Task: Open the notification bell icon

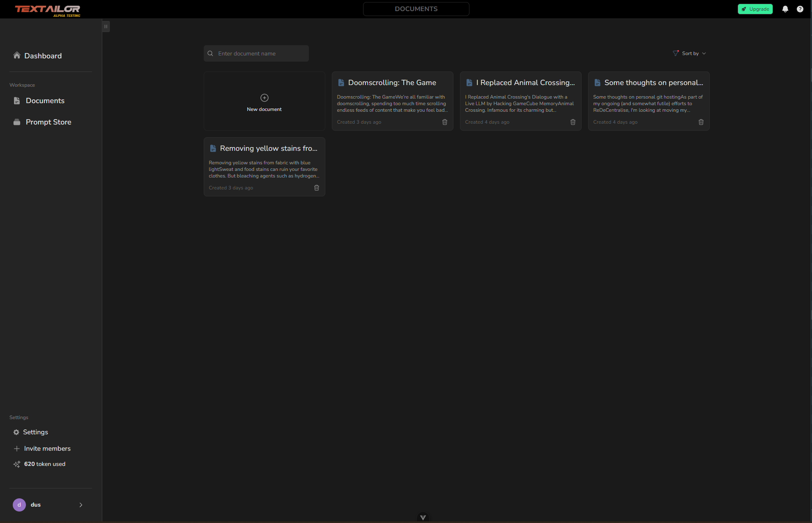Action: [x=785, y=9]
